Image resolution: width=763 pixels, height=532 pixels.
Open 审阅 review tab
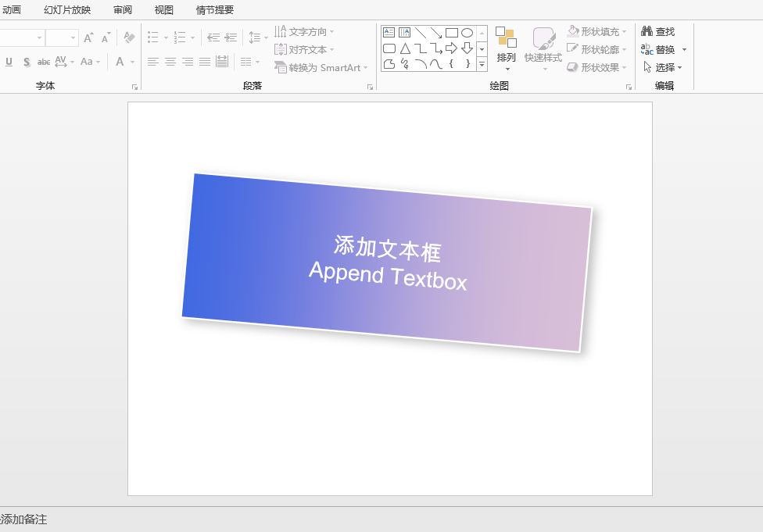coord(123,9)
